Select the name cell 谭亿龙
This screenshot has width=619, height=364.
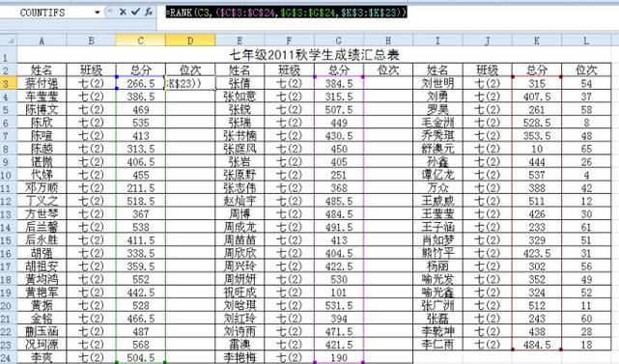pyautogui.click(x=437, y=175)
